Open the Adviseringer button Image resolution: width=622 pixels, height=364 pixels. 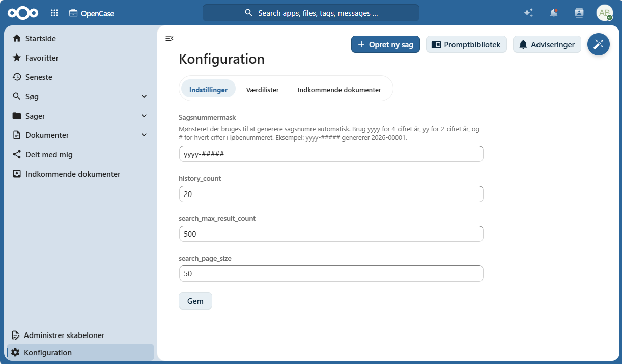547,44
